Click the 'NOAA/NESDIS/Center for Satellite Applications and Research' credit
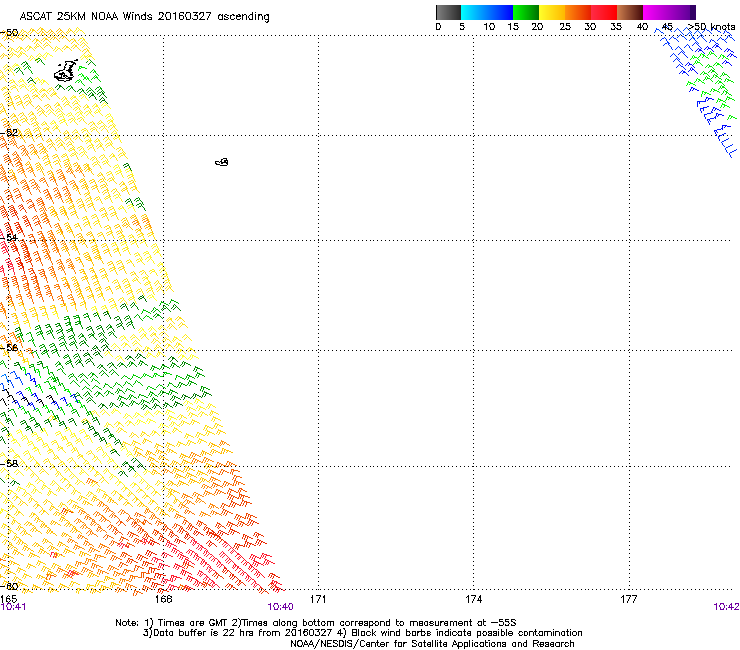The image size is (740, 650). [432, 644]
